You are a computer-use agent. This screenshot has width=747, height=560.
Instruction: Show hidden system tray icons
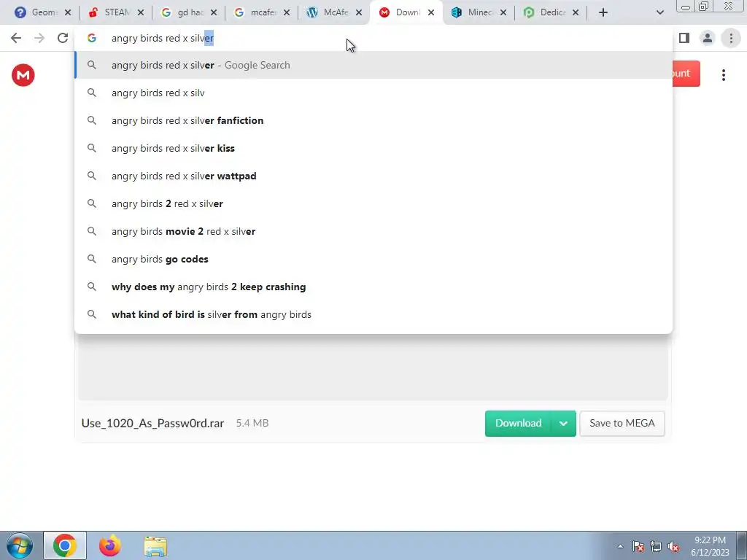[620, 547]
